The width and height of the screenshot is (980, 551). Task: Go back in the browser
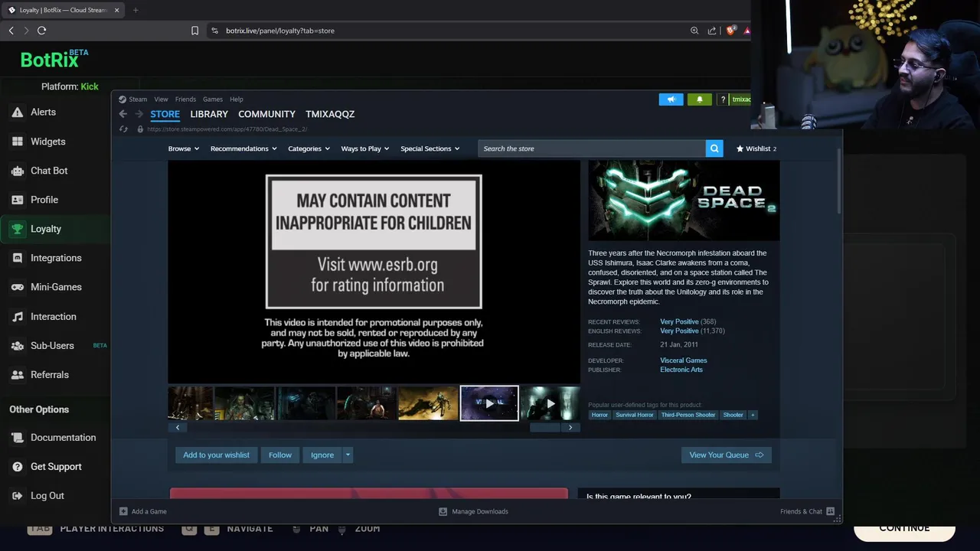point(11,31)
